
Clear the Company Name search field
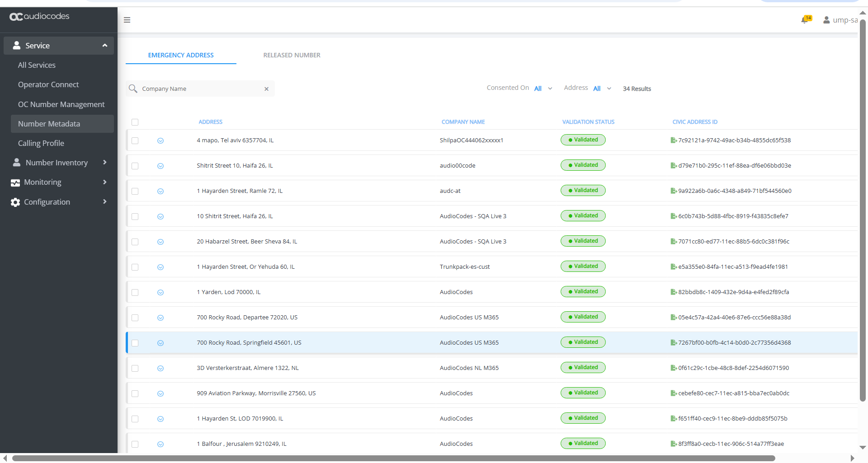point(267,89)
